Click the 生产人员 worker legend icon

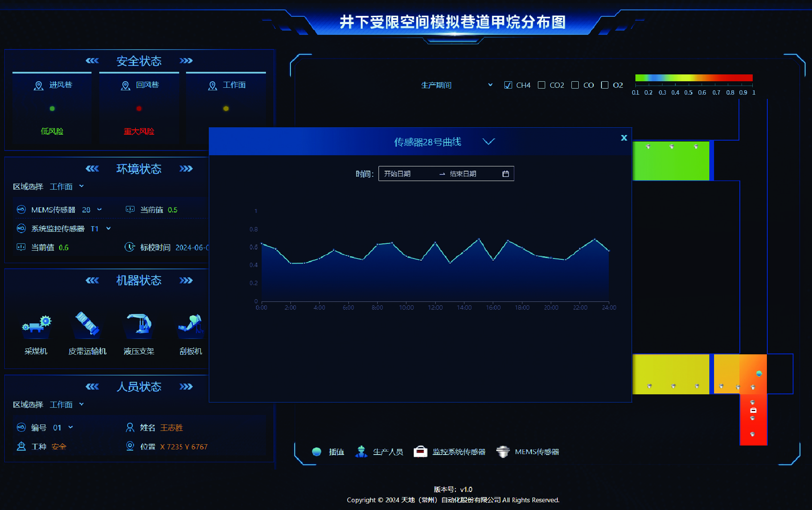point(361,452)
